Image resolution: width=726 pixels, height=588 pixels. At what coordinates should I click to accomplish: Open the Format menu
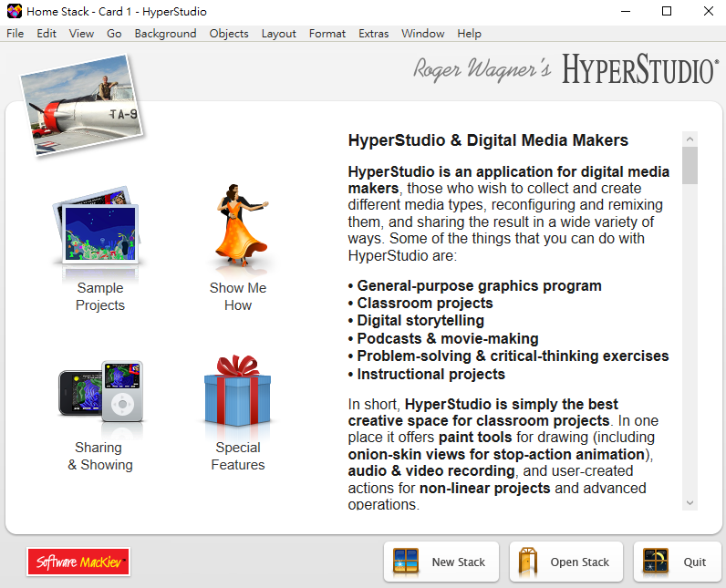(x=327, y=34)
